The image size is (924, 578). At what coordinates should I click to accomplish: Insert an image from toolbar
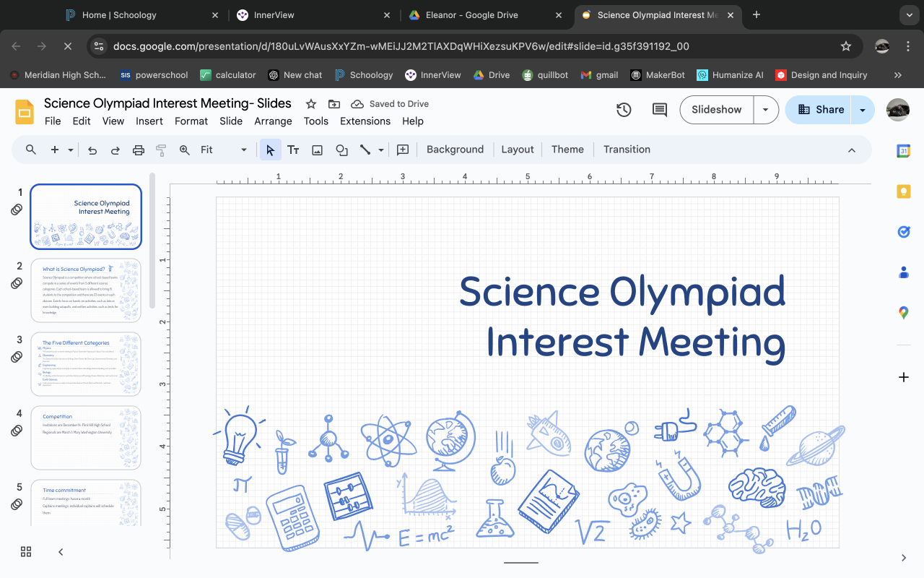tap(317, 150)
